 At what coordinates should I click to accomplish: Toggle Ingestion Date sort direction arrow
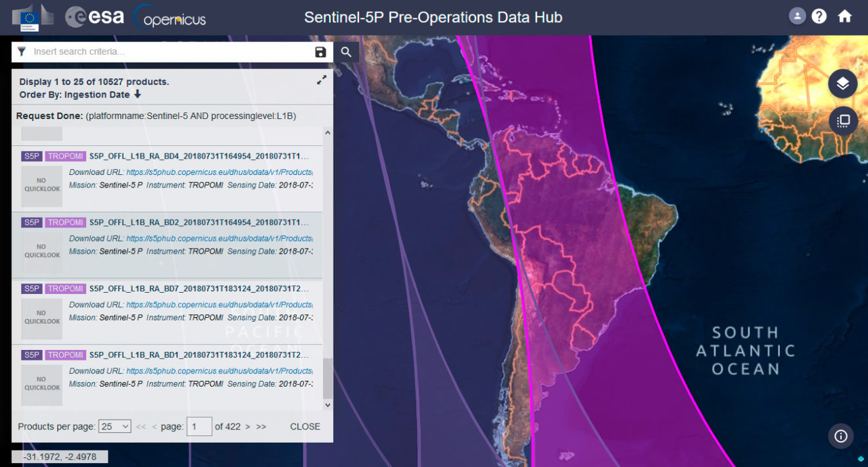[137, 93]
